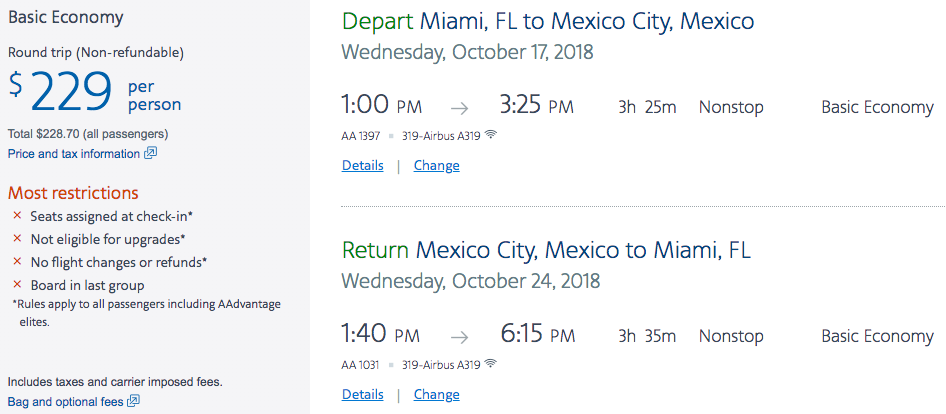Open the Price and tax information link
The image size is (946, 414).
(x=74, y=154)
